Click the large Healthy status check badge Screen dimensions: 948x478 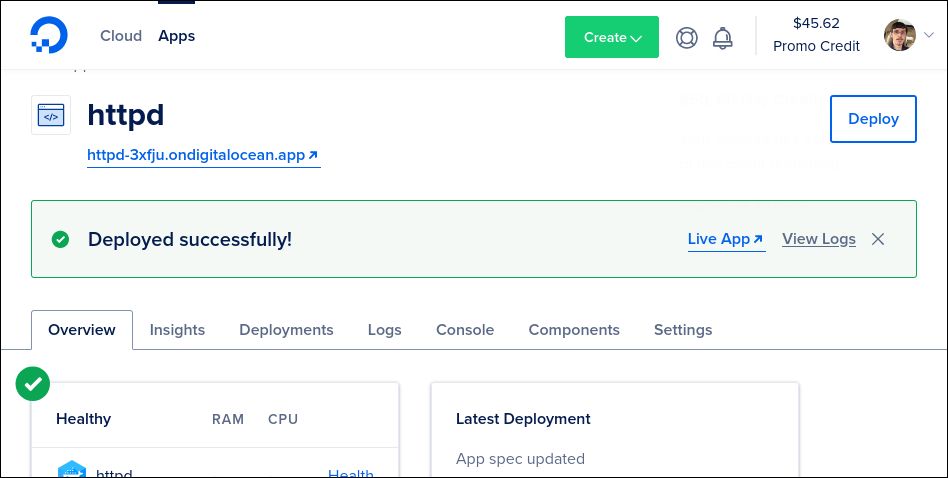[33, 384]
